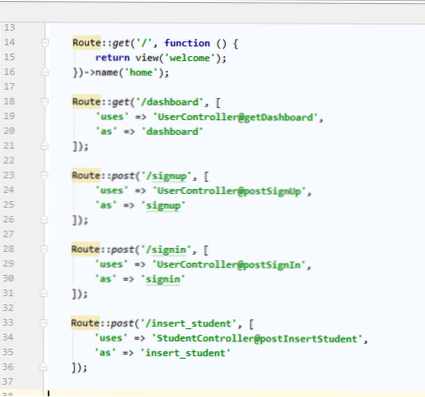
Task: Click line number 37 in the gutter
Action: click(x=8, y=381)
